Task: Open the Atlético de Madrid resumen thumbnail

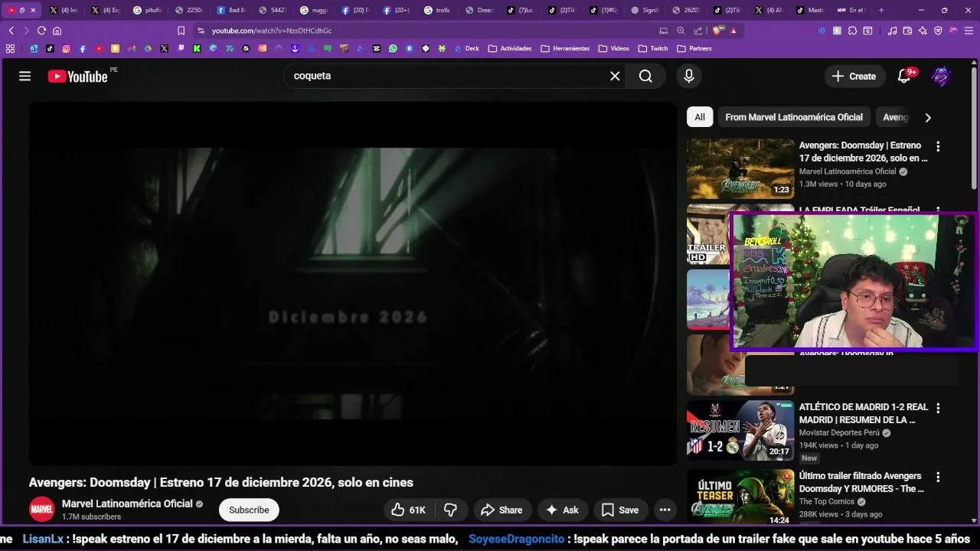Action: 740,430
